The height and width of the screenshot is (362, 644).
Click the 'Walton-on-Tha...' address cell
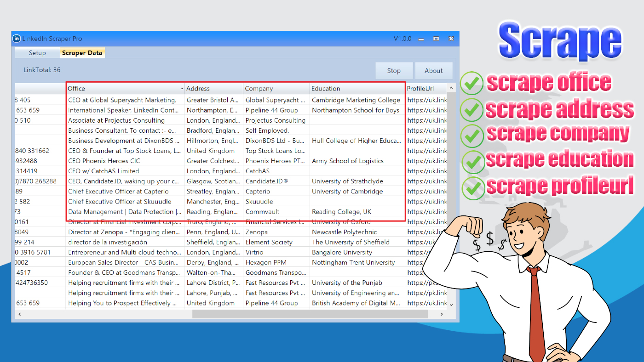pos(214,272)
